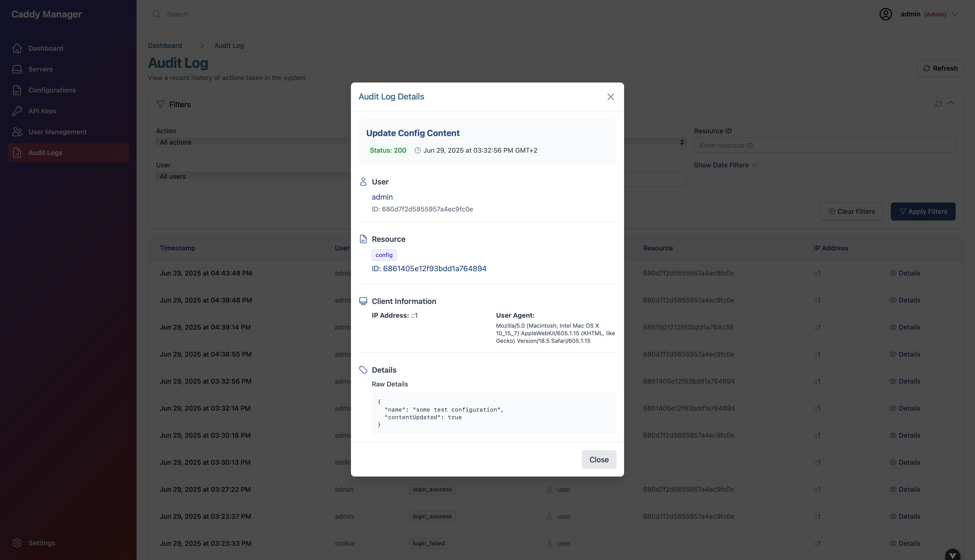975x560 pixels.
Task: Click the user avatar icon top right
Action: click(x=886, y=14)
